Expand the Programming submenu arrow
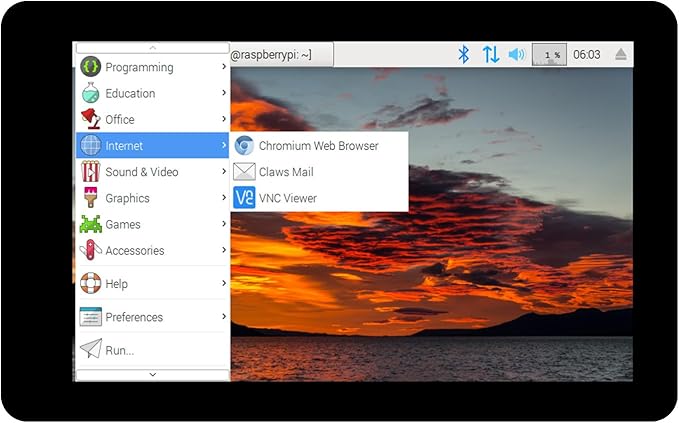Viewport: 679px width, 423px height. (223, 67)
